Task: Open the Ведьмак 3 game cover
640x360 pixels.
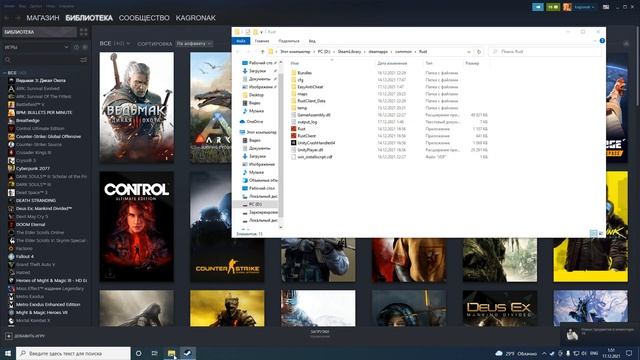Action: point(136,107)
